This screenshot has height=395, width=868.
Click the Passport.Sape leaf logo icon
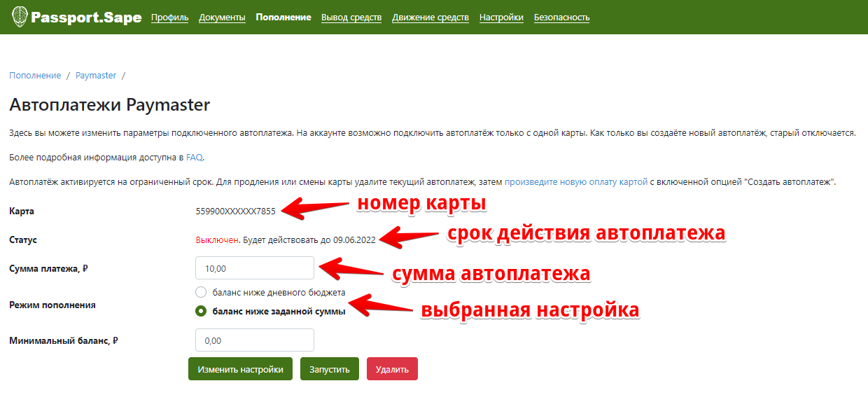click(20, 16)
